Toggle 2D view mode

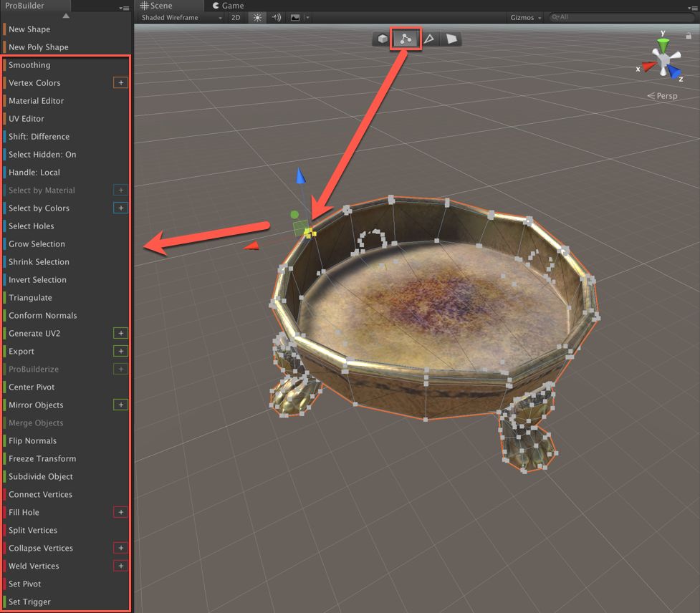coord(235,18)
